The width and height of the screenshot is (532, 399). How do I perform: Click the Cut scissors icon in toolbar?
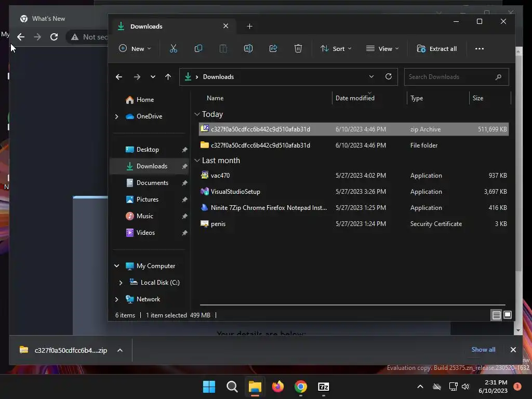[174, 48]
